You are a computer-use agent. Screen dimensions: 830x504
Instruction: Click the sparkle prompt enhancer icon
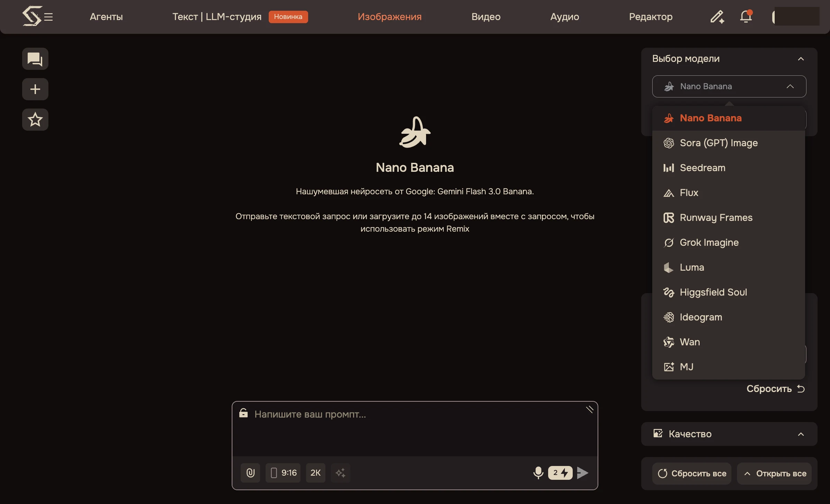(x=341, y=473)
